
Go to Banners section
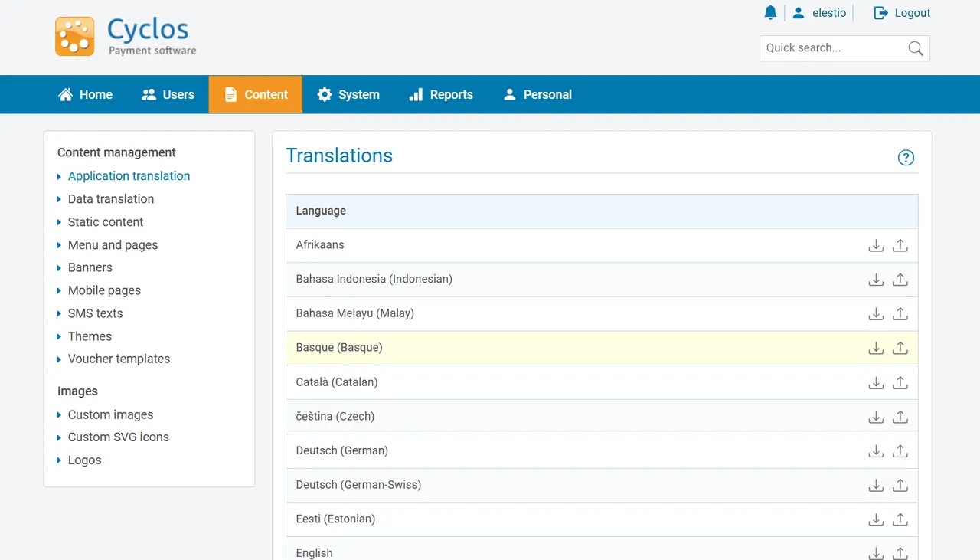pyautogui.click(x=90, y=267)
